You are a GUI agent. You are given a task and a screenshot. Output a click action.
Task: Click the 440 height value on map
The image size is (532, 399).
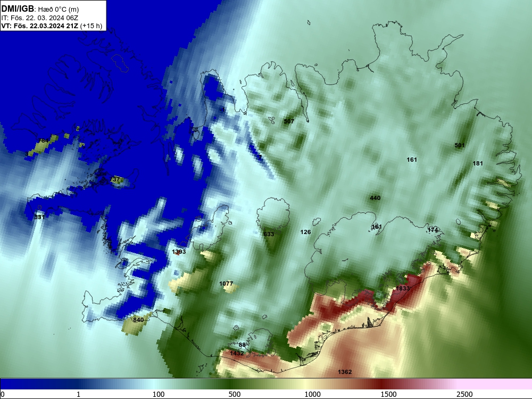point(375,198)
